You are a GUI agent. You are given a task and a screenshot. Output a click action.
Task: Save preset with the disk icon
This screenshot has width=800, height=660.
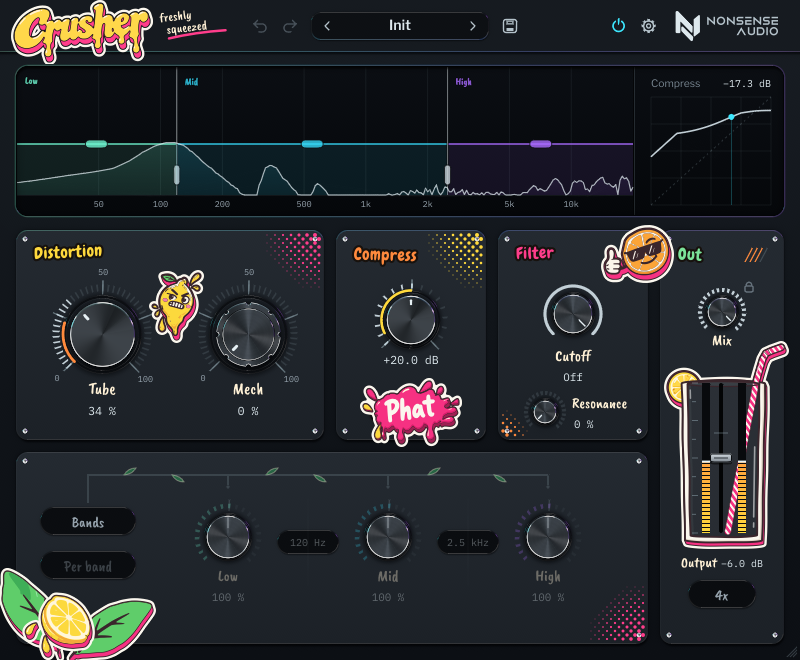(510, 26)
